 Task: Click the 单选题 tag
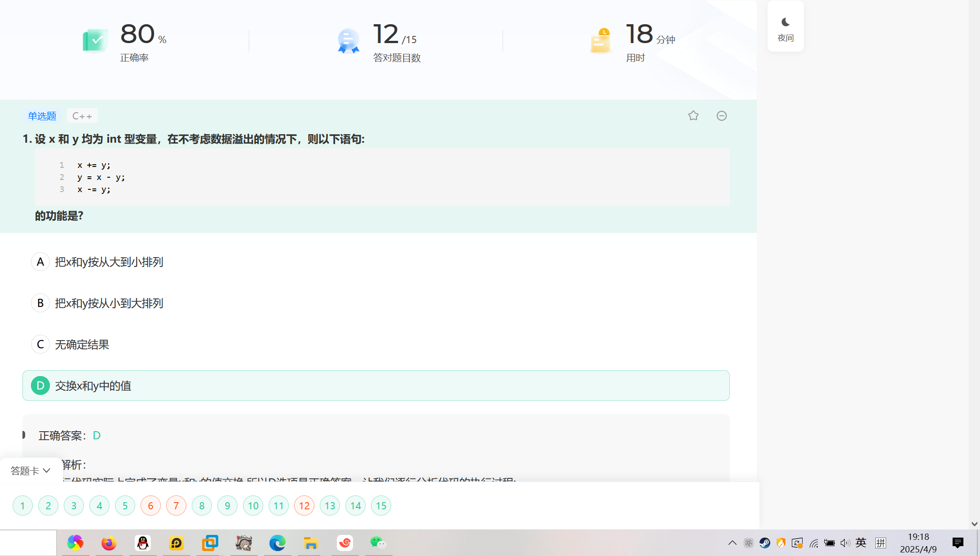click(x=42, y=116)
